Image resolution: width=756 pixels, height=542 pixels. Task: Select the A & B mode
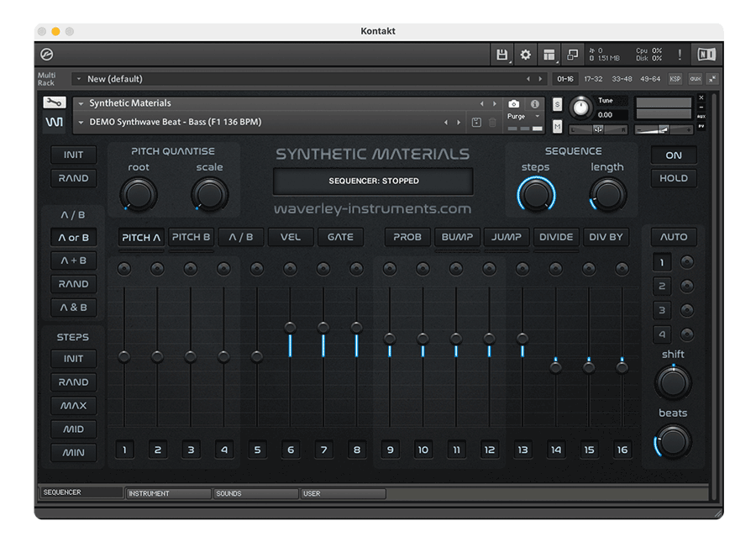click(73, 308)
